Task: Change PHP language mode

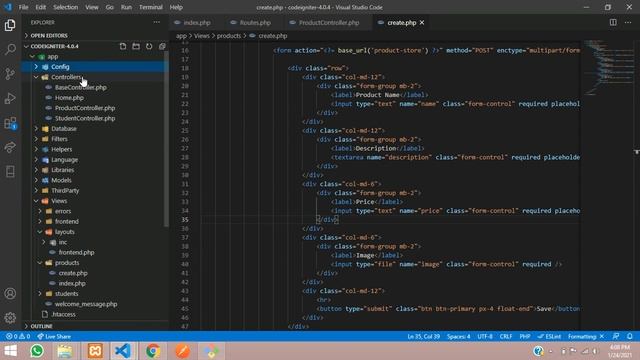Action: coord(525,336)
